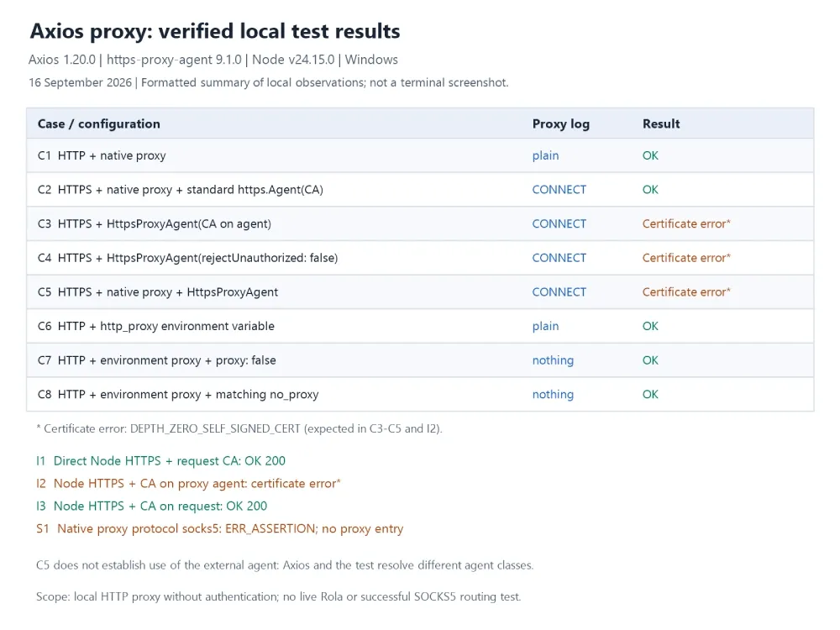Click the DEPTH_ZERO_SELF_SIGNED_CERT footnote
The height and width of the screenshot is (630, 840).
[x=239, y=428]
